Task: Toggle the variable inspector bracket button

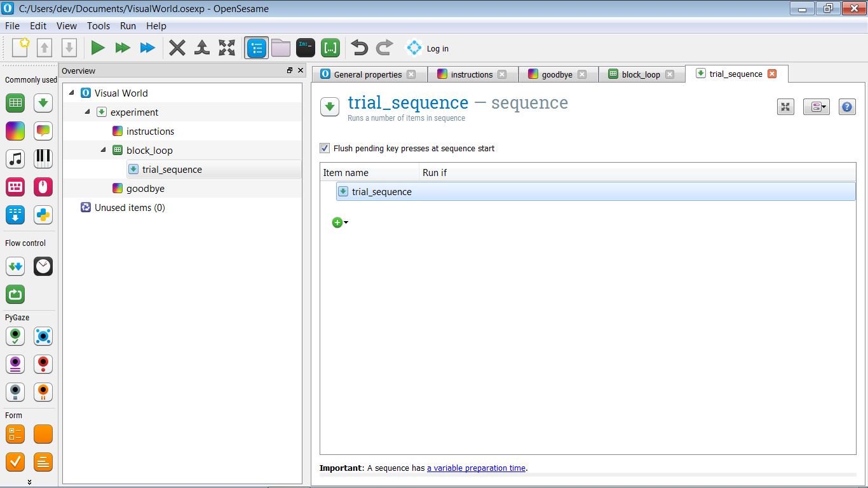Action: [x=330, y=48]
